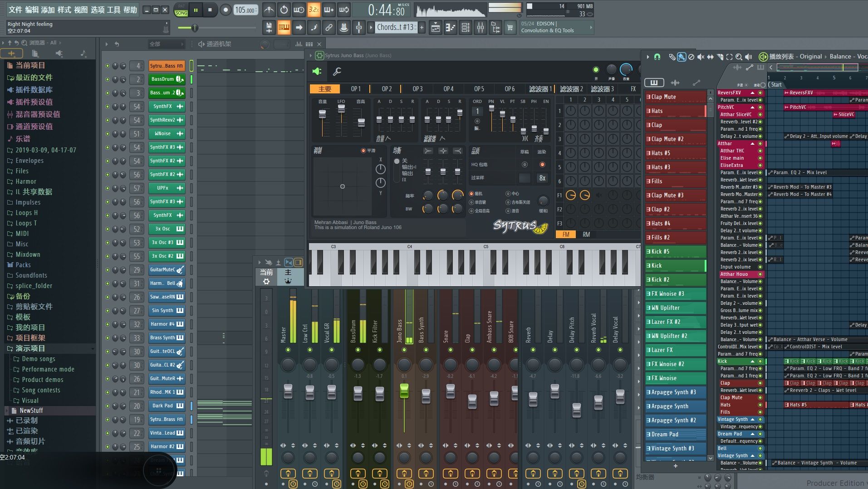Open the 文件 menu
The height and width of the screenshot is (489, 868).
click(x=15, y=10)
